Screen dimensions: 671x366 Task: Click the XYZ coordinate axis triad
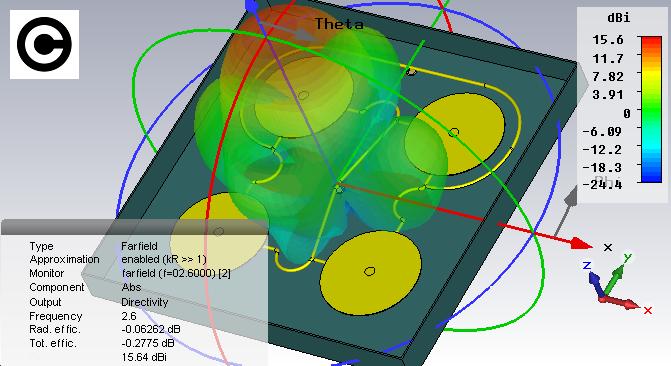[x=616, y=283]
